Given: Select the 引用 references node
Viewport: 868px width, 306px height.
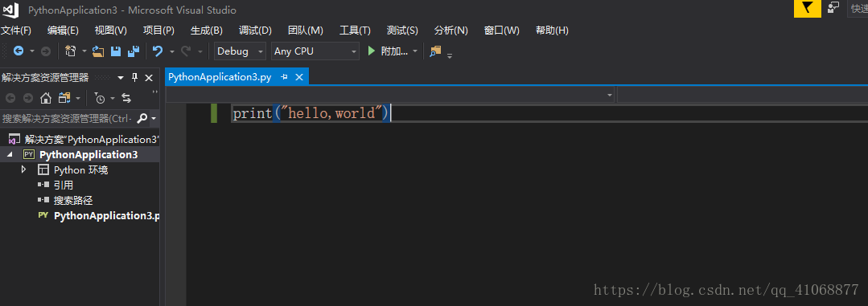Looking at the screenshot, I should [x=63, y=185].
